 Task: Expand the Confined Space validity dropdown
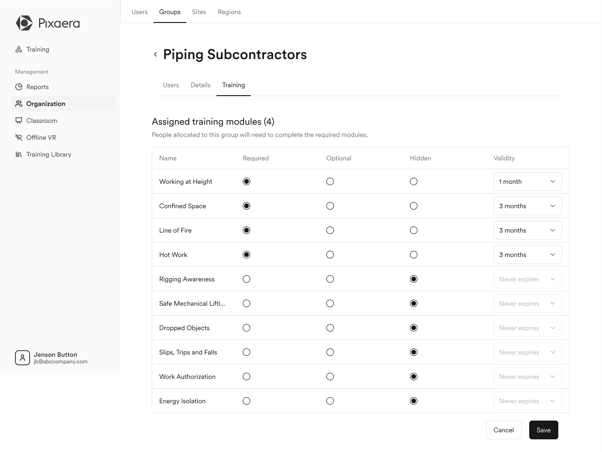pos(527,206)
